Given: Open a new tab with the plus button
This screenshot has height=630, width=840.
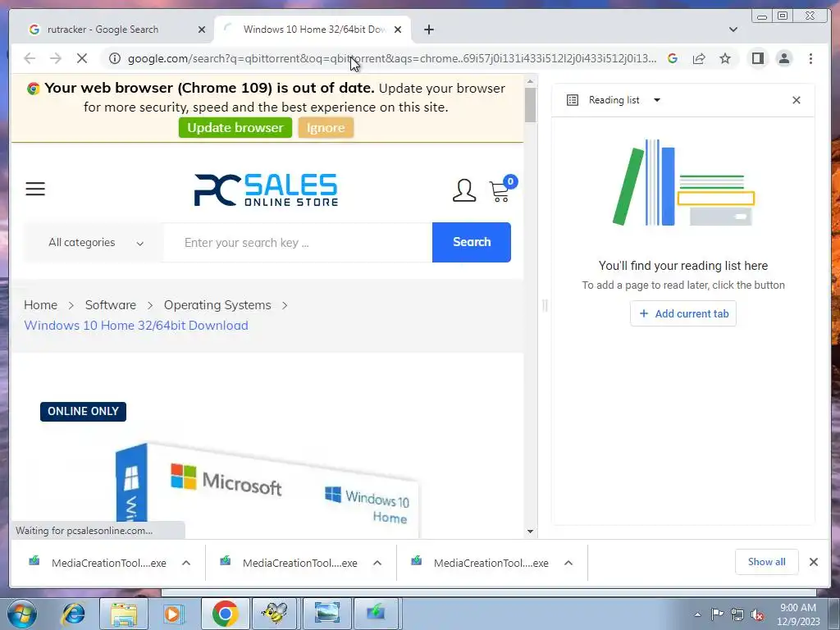Looking at the screenshot, I should tap(428, 30).
